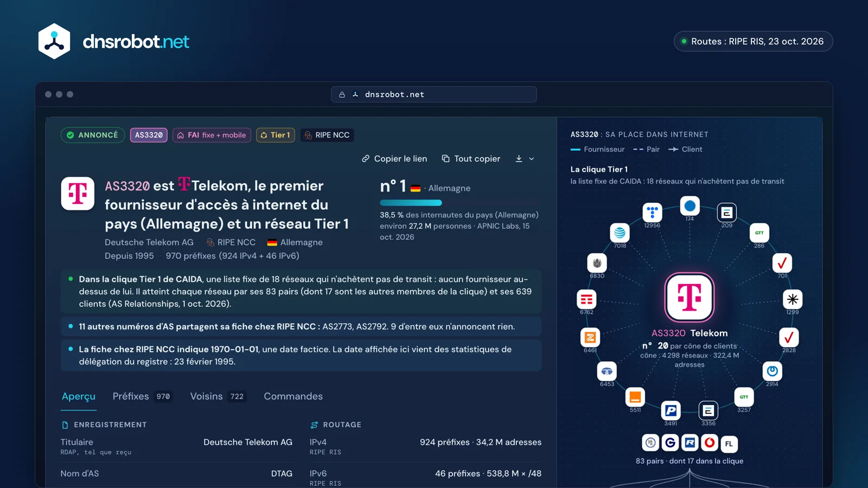Click the RIPE NCC badge
Screen dimensions: 868x488
click(327, 135)
